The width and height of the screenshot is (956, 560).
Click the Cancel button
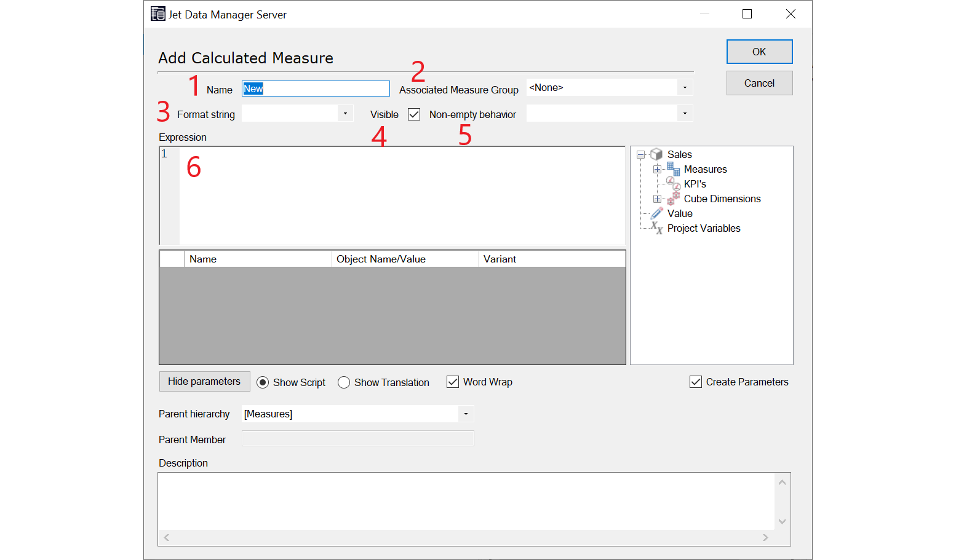pos(759,82)
